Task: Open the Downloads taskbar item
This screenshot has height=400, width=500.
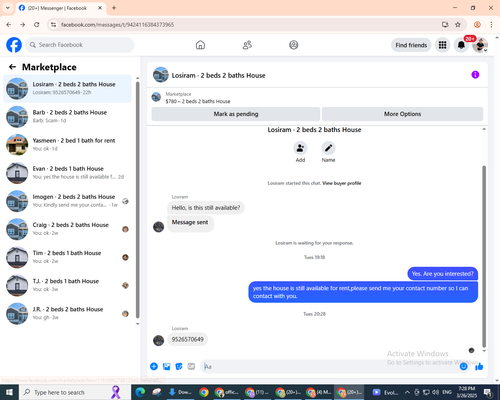Action: 180,392
